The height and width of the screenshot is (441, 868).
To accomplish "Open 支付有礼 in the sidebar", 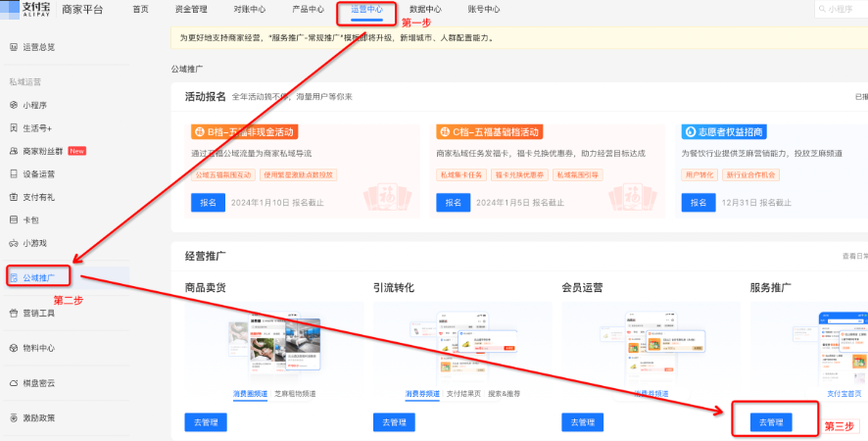I will [33, 197].
